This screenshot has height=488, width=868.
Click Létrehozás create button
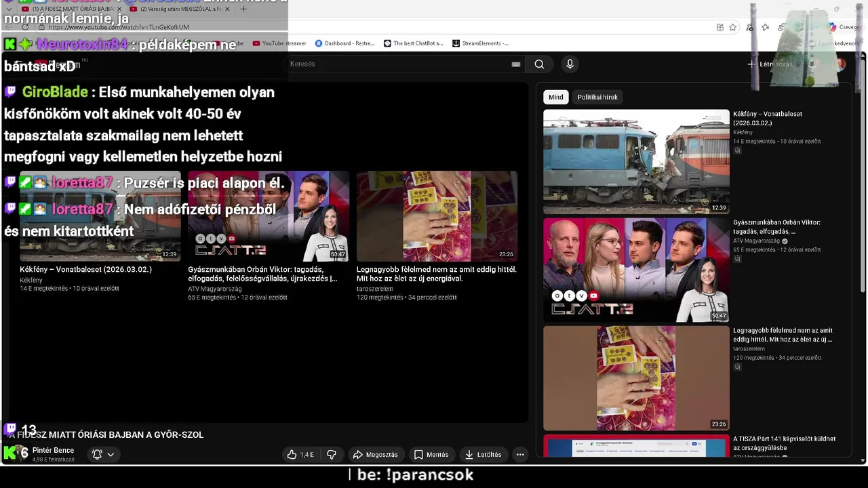(770, 64)
